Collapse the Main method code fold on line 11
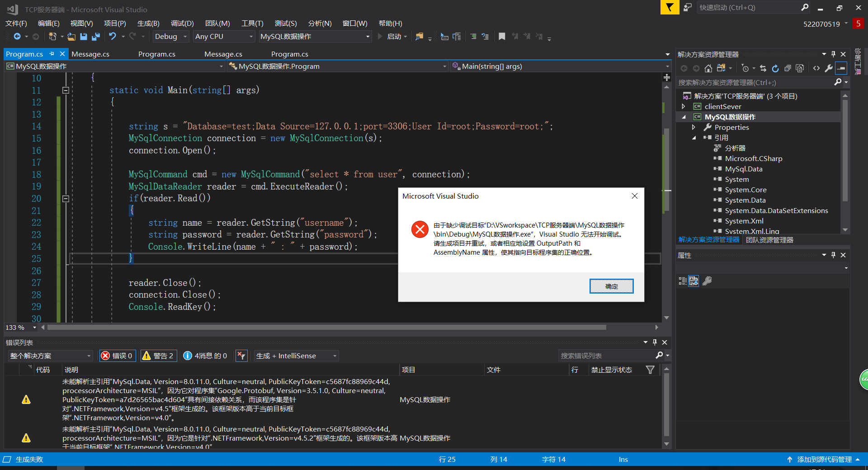The width and height of the screenshot is (868, 470). pyautogui.click(x=66, y=90)
